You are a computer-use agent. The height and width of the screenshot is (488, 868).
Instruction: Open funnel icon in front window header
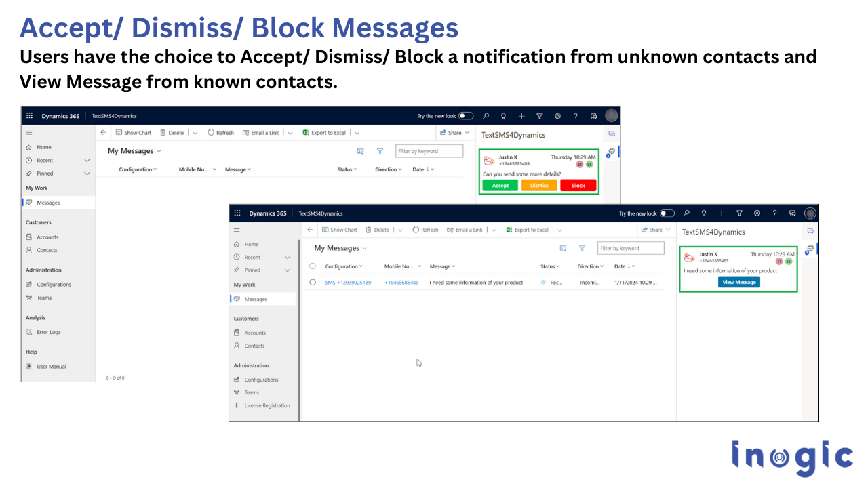coord(739,213)
